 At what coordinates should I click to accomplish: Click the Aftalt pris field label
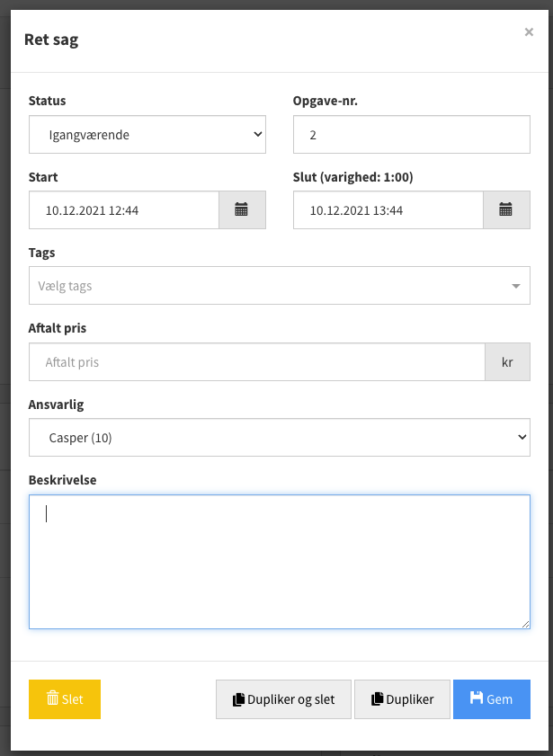58,328
